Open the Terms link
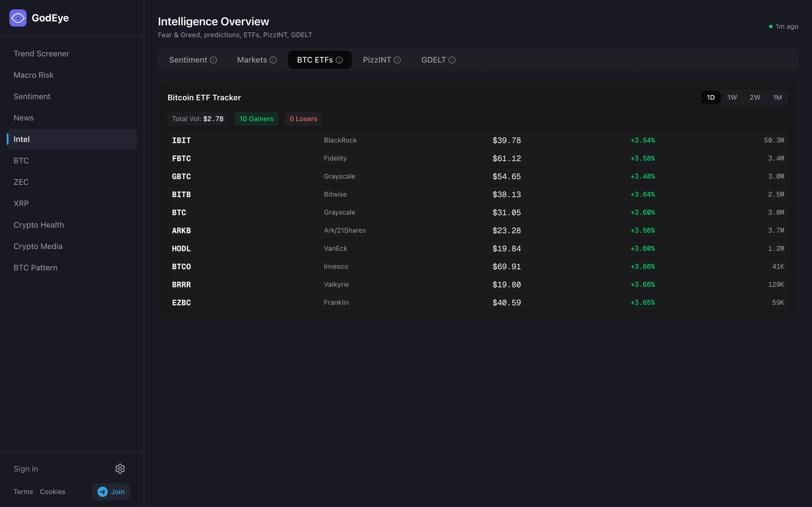The width and height of the screenshot is (812, 507). click(23, 492)
